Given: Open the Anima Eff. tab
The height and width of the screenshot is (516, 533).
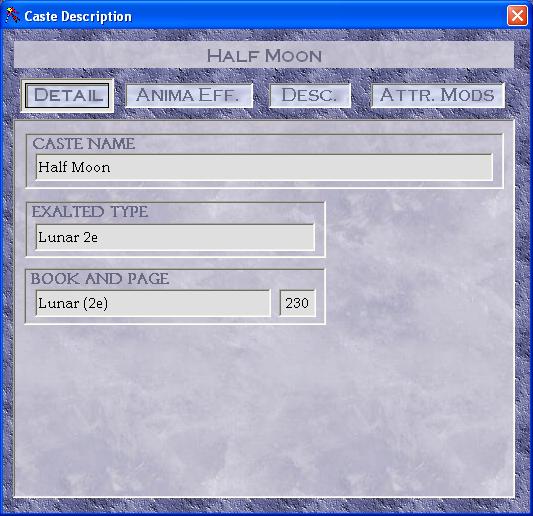Looking at the screenshot, I should coord(189,95).
